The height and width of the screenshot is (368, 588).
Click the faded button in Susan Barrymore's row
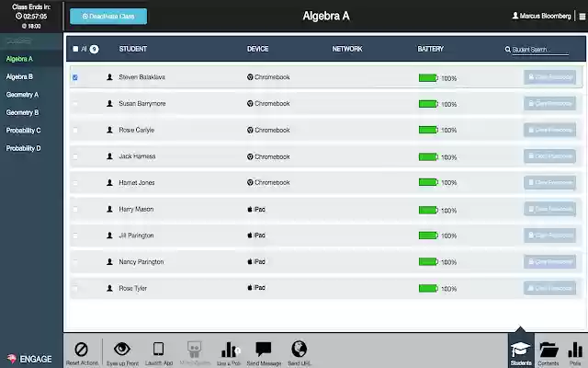549,103
